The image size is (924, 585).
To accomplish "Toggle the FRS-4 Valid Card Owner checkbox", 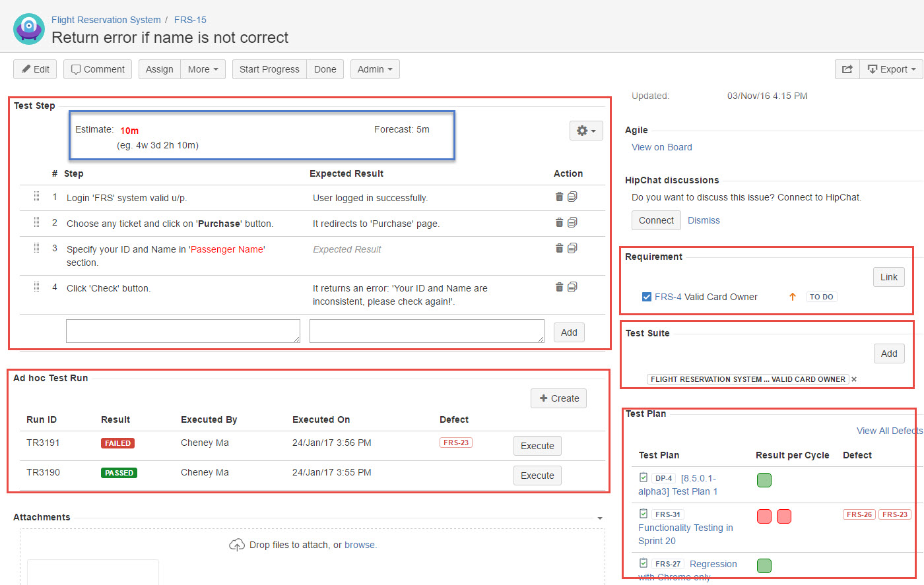I will (x=647, y=297).
